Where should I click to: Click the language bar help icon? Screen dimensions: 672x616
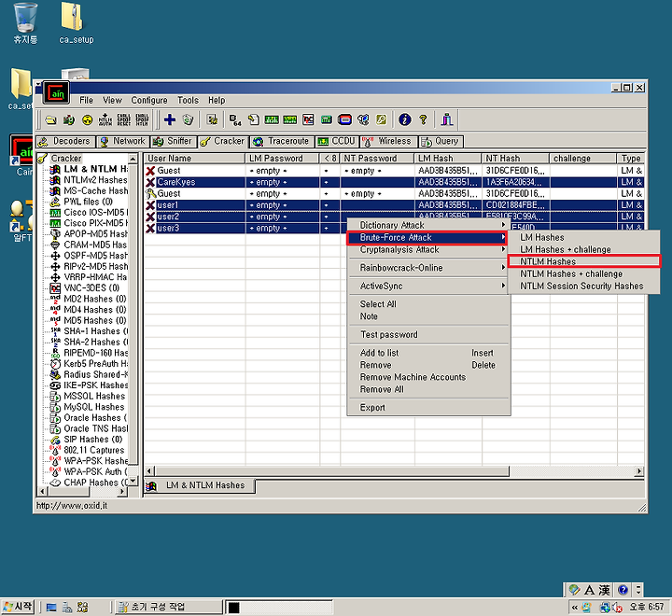point(623,590)
